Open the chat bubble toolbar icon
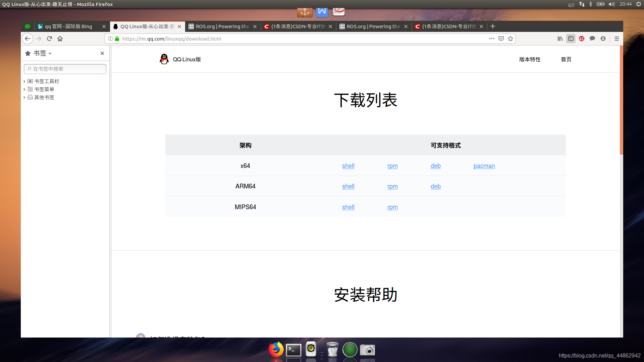 592,39
